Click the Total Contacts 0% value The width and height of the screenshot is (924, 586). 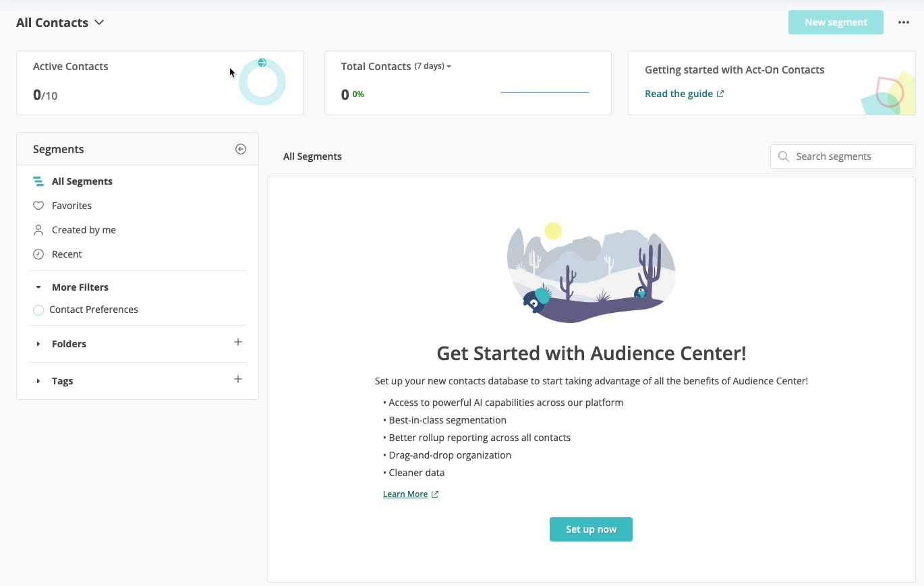[x=358, y=94]
